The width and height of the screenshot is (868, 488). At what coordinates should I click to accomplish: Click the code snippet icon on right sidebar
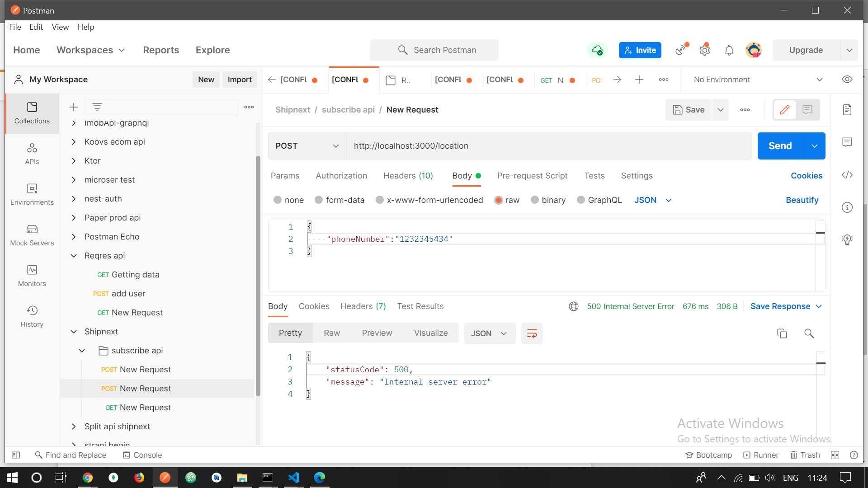coord(847,175)
